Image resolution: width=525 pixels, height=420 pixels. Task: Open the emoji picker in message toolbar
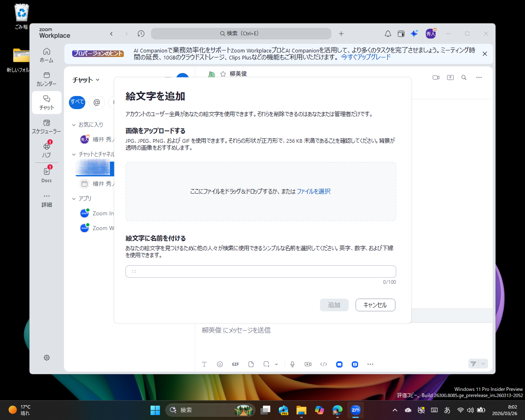pyautogui.click(x=220, y=364)
